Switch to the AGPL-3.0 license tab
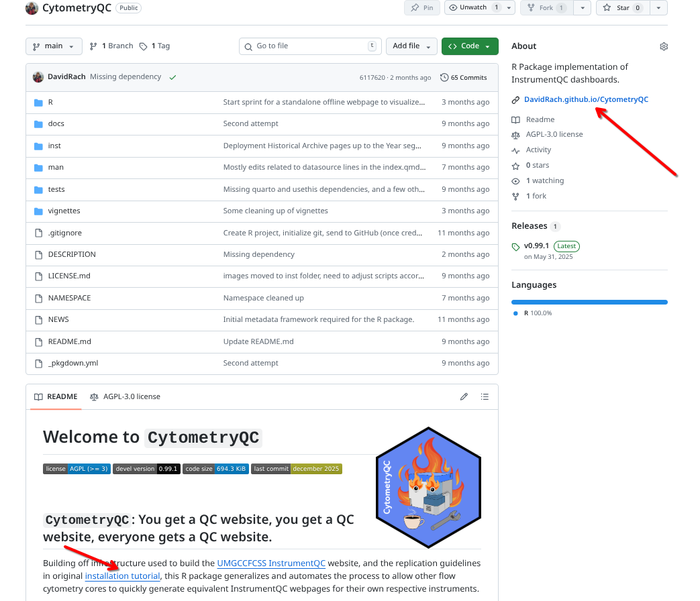 [x=125, y=396]
